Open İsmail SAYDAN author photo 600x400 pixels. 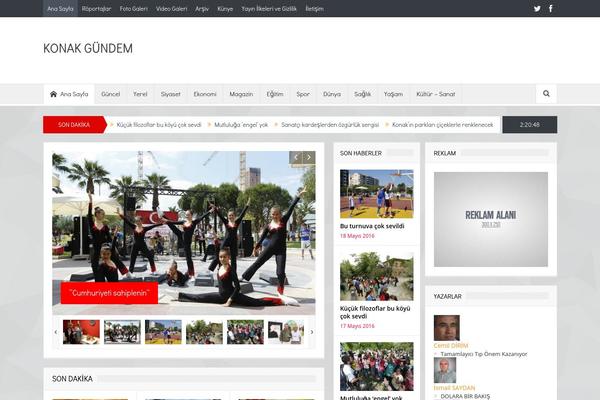pos(445,370)
